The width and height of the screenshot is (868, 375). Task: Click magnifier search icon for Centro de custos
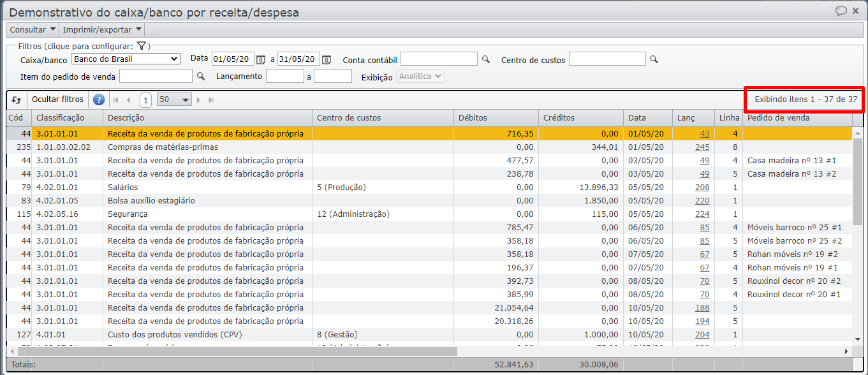[654, 59]
